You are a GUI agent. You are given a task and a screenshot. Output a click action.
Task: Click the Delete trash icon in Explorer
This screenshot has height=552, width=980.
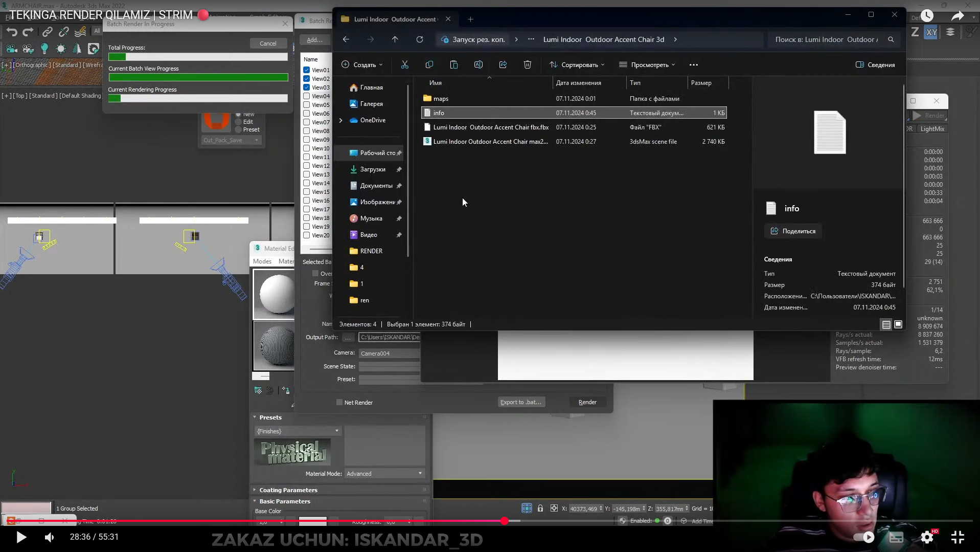tap(528, 64)
